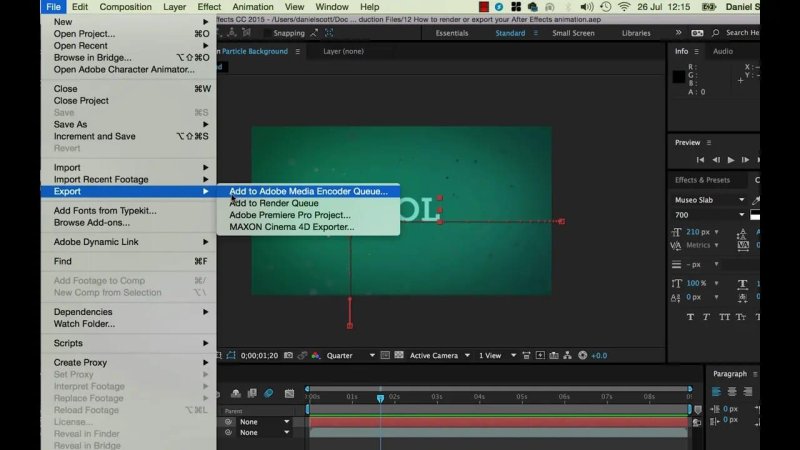The width and height of the screenshot is (800, 450).
Task: Center align paragraph text
Action: (732, 392)
